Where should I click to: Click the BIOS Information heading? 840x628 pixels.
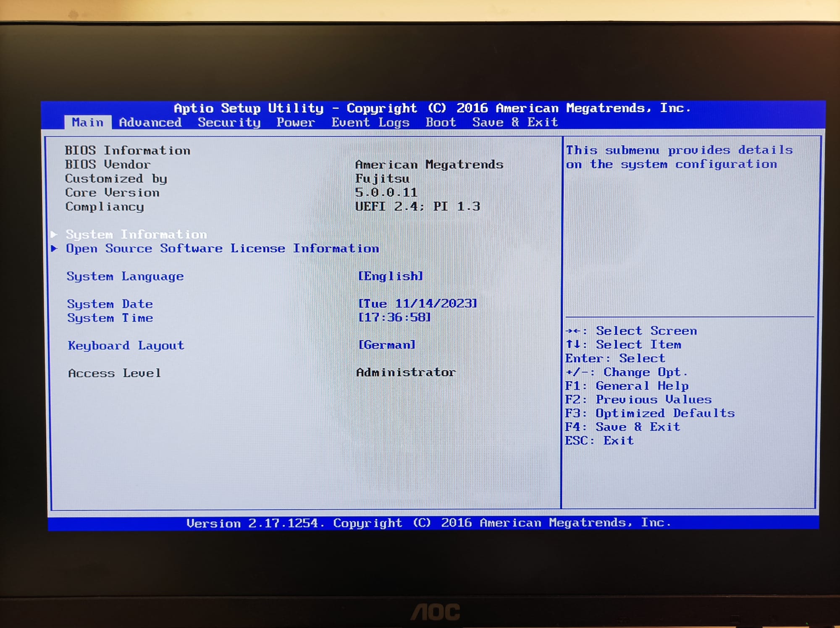(x=128, y=150)
